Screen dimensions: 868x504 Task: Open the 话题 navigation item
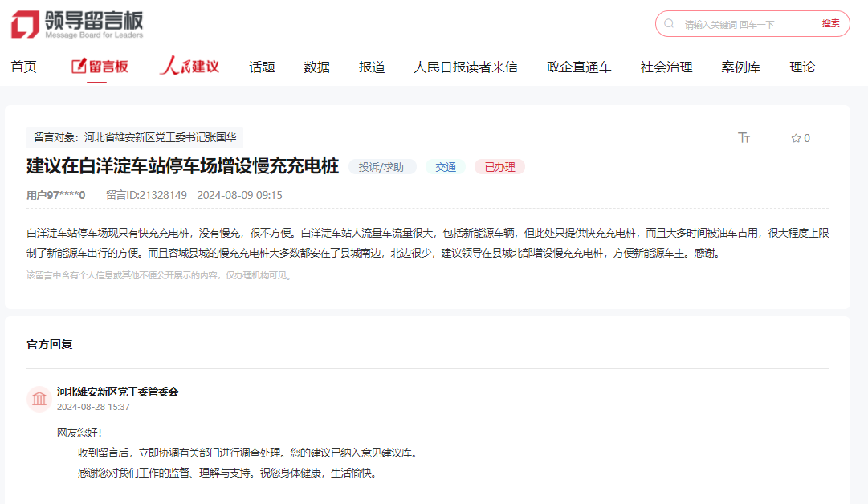[262, 67]
